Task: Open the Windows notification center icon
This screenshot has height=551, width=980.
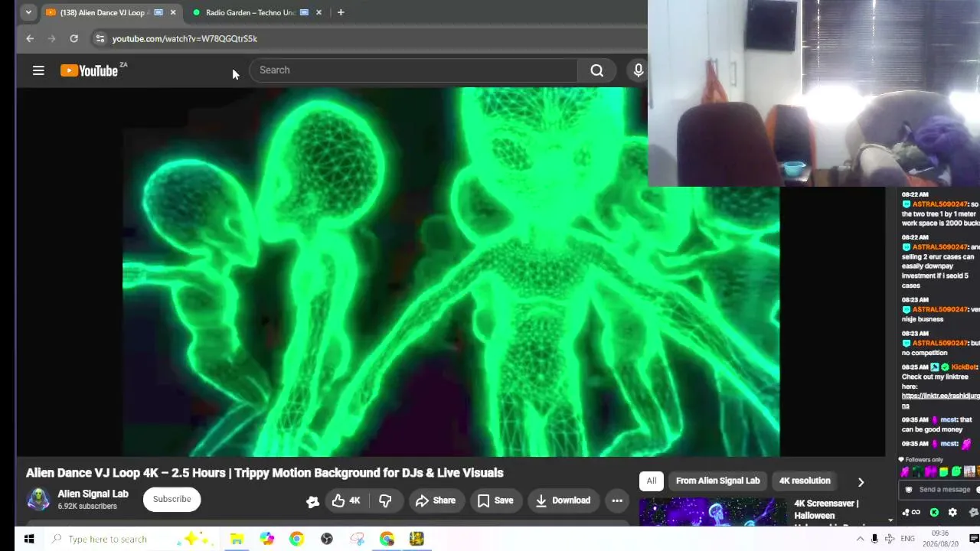Action: [x=974, y=539]
